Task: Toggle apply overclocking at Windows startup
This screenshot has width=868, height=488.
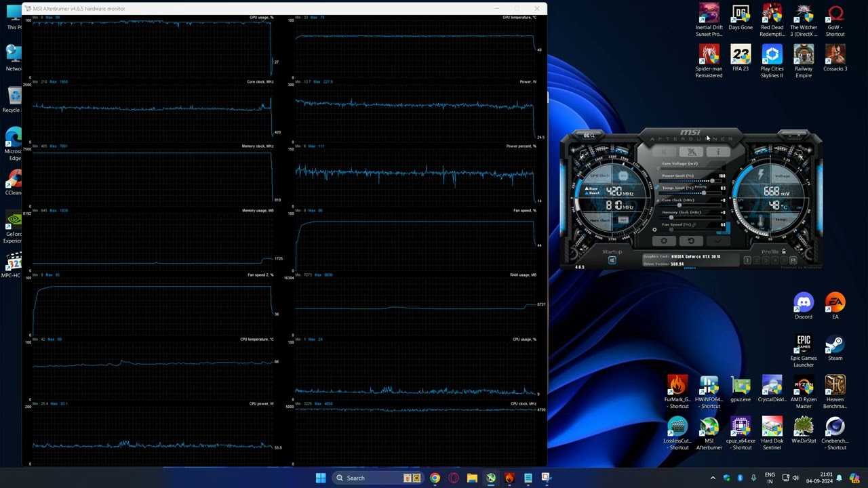Action: click(612, 260)
